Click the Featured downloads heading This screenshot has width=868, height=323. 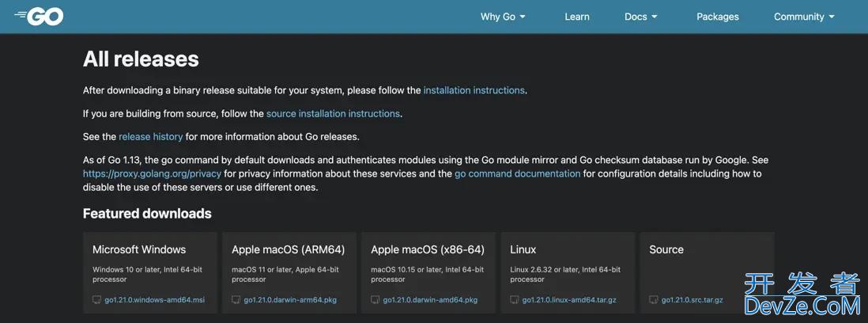tap(147, 213)
